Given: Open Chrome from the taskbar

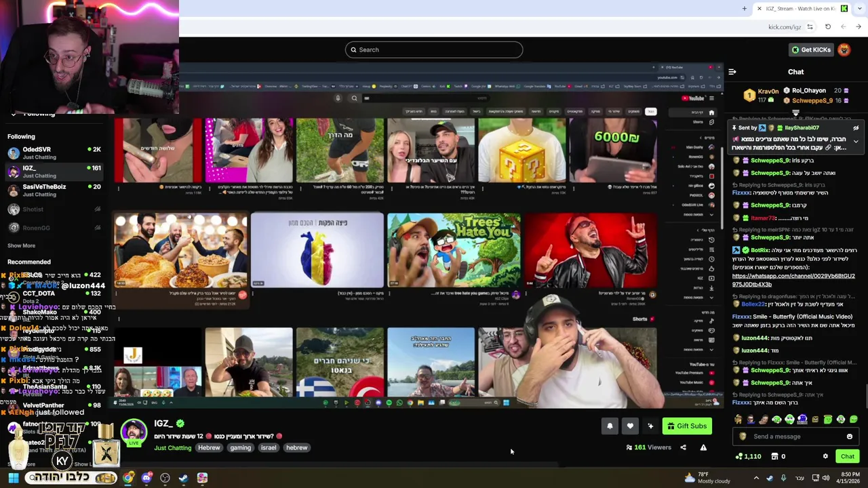Looking at the screenshot, I should click(x=128, y=478).
